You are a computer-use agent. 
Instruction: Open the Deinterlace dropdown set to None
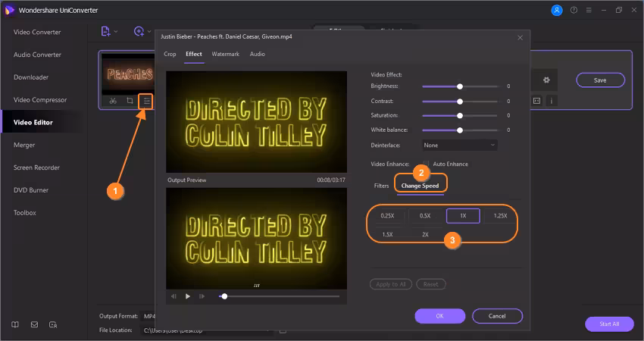(460, 145)
